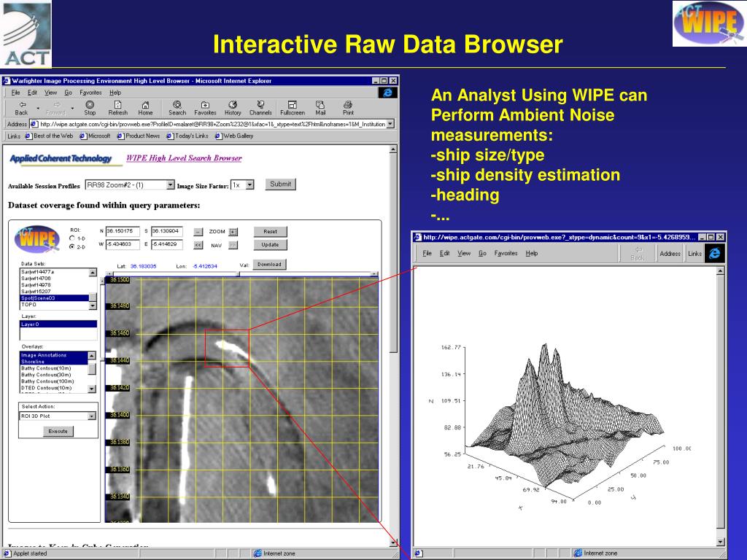Open Help menu in the plot window
Viewport: 747px width, 560px height.
pyautogui.click(x=532, y=253)
